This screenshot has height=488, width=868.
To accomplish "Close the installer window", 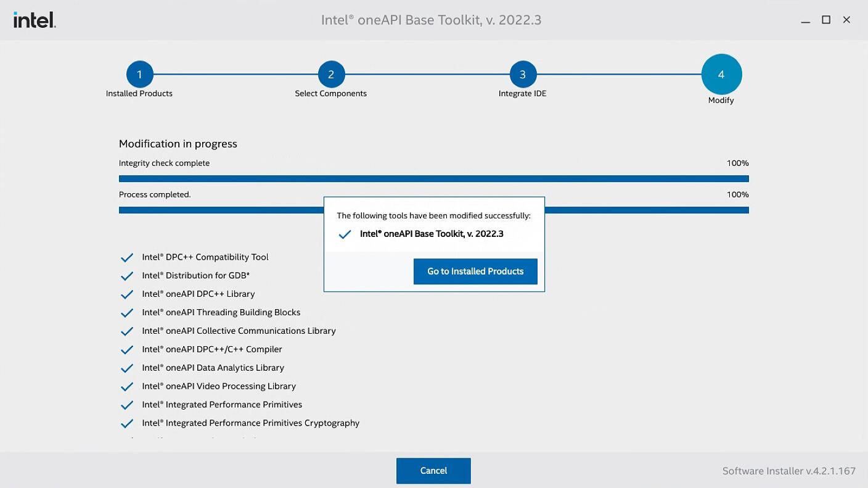I will tap(846, 20).
